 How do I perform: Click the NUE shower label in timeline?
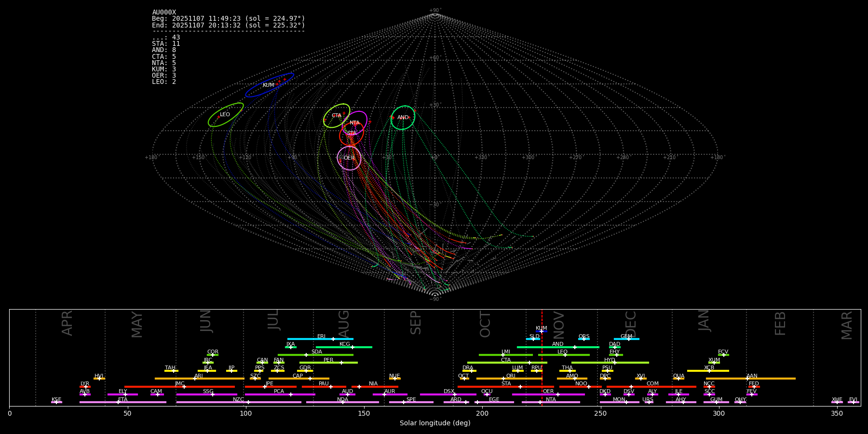tap(394, 376)
